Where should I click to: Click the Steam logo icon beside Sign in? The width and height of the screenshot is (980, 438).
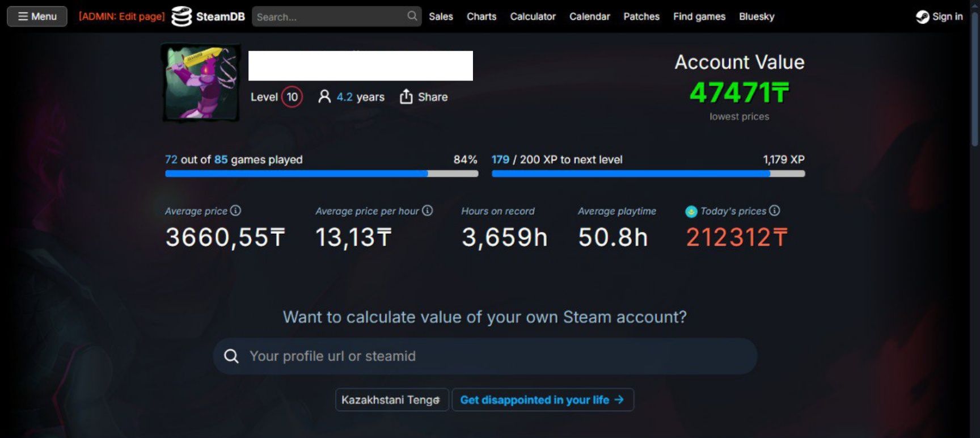(922, 17)
